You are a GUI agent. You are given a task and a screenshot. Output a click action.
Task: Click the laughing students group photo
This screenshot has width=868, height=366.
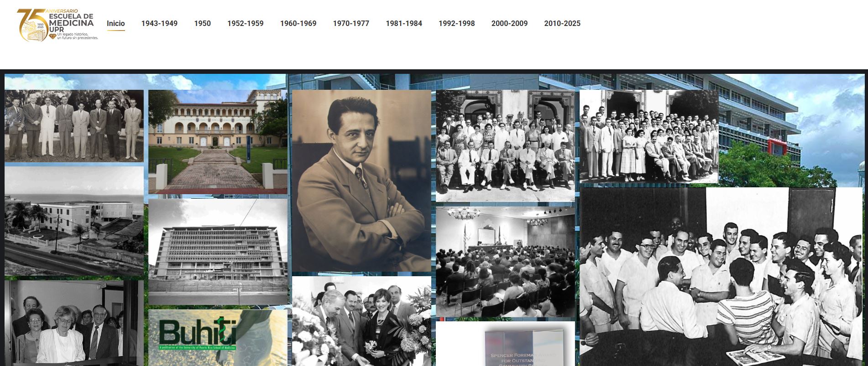721,277
